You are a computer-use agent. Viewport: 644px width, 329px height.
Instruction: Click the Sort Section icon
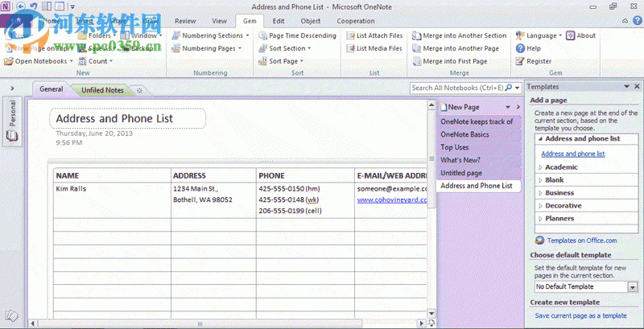[263, 48]
